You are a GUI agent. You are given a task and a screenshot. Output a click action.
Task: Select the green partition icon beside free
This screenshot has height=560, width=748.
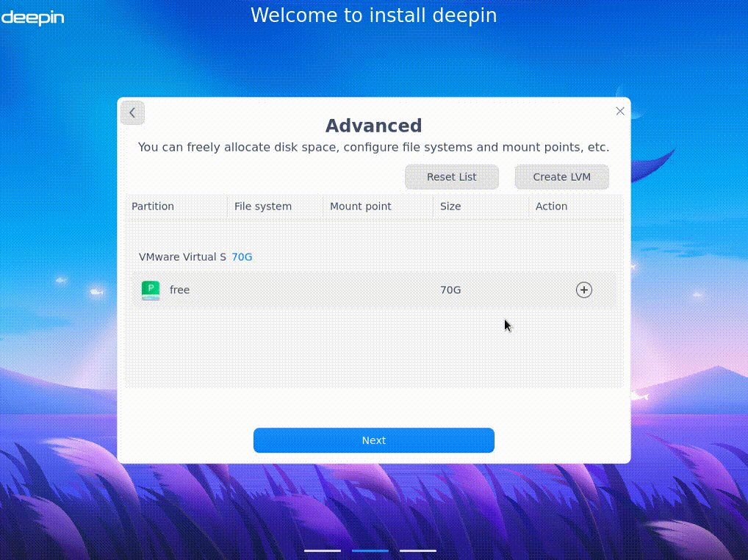point(151,290)
